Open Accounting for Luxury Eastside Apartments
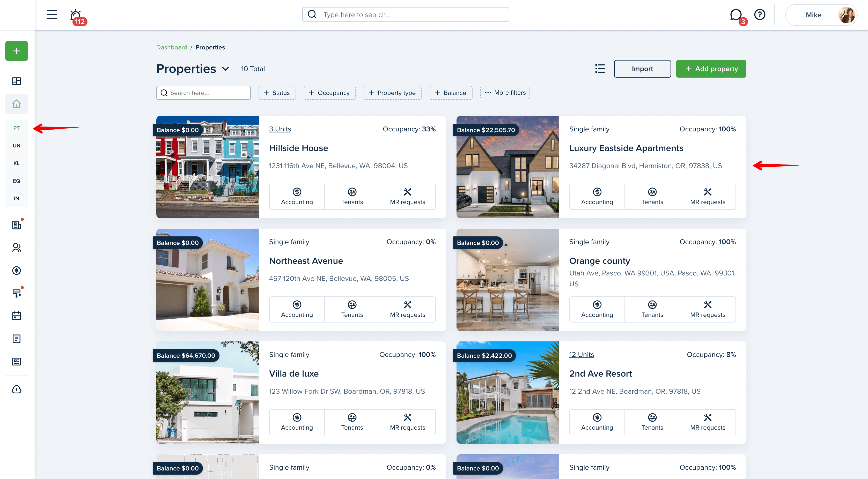868x479 pixels. point(597,197)
